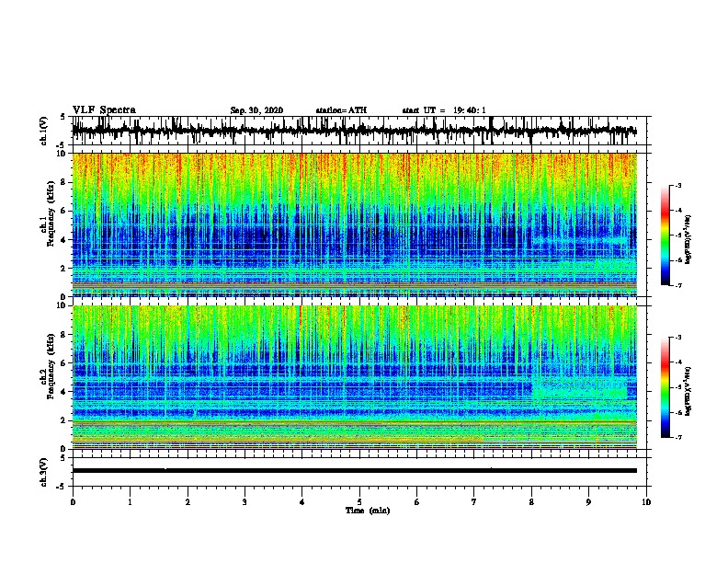Click the ch.1 spectrogram "6" kHz tick label
Viewport: 728px width, 563px height.
point(64,211)
